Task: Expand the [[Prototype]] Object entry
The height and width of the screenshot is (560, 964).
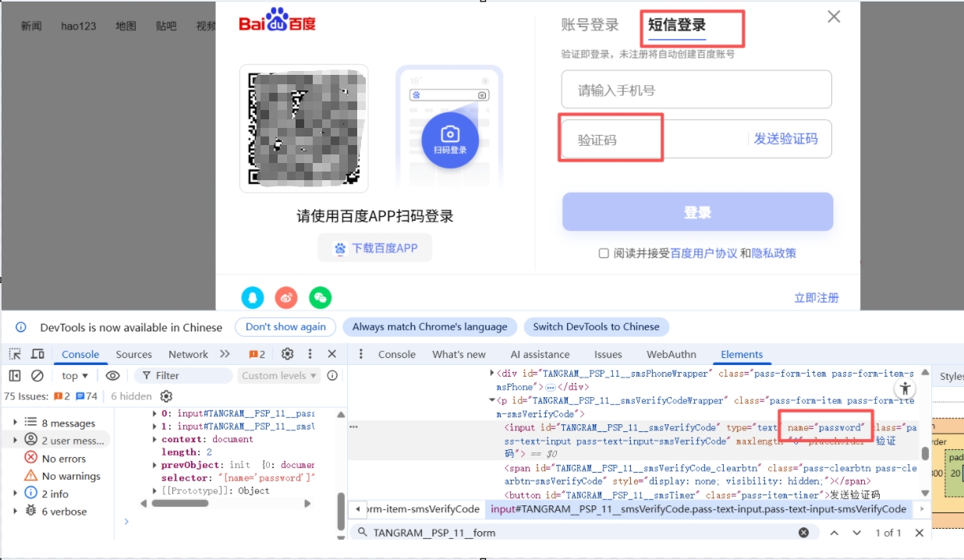Action: pyautogui.click(x=154, y=491)
